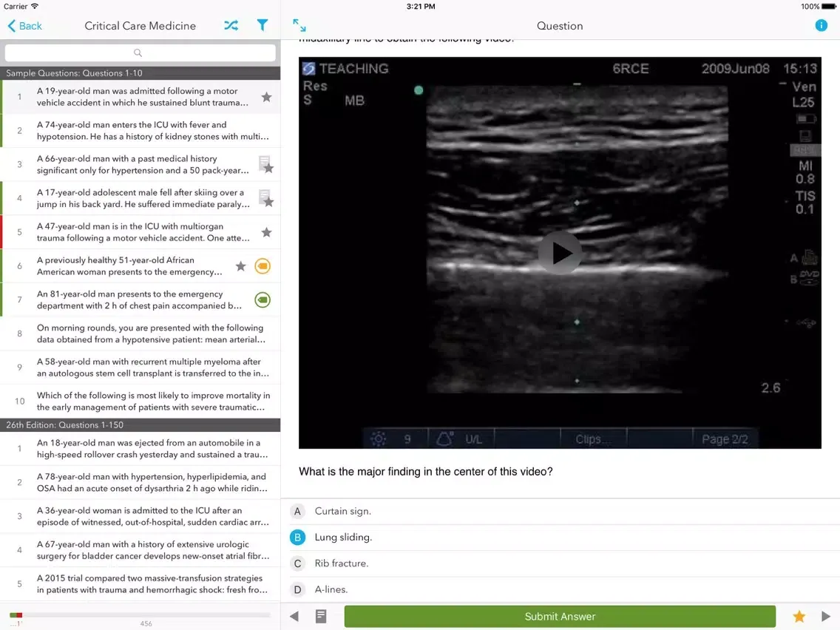840x630 pixels.
Task: Toggle the orange bookmark star at bottom
Action: tap(799, 616)
